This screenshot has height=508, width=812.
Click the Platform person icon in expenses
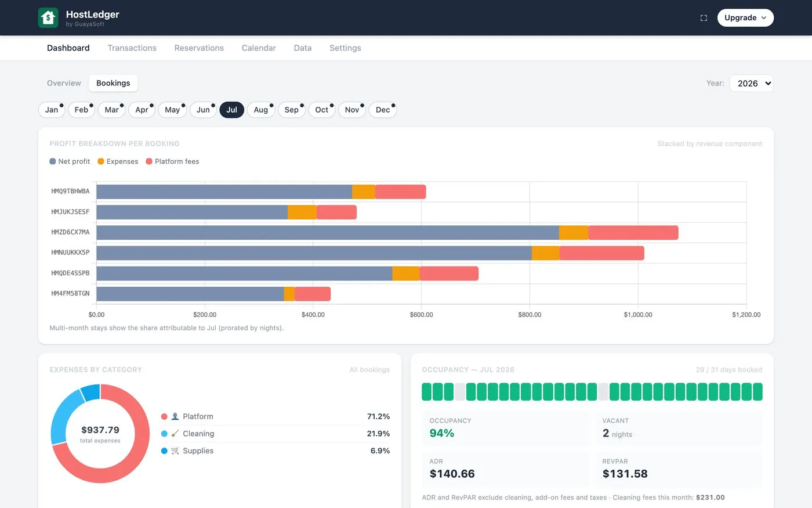point(175,416)
